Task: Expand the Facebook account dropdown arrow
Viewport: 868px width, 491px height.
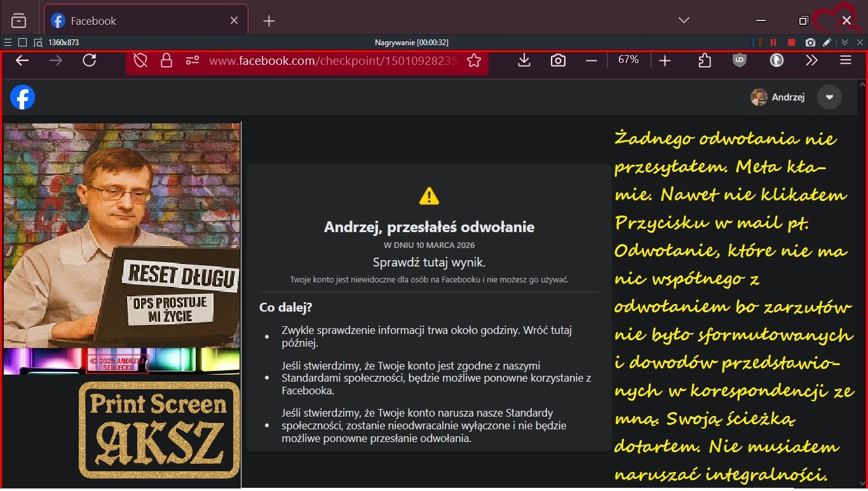Action: (x=829, y=97)
